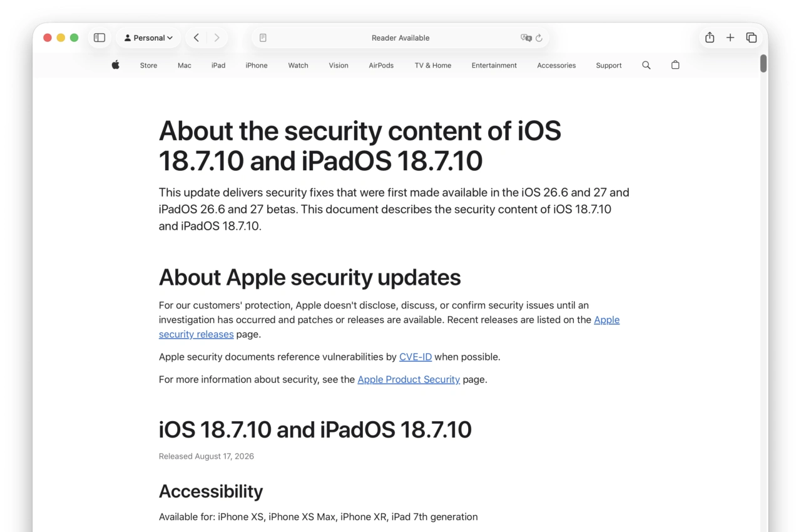Click the Accessibility section heading
Image resolution: width=801 pixels, height=532 pixels.
coord(211,491)
